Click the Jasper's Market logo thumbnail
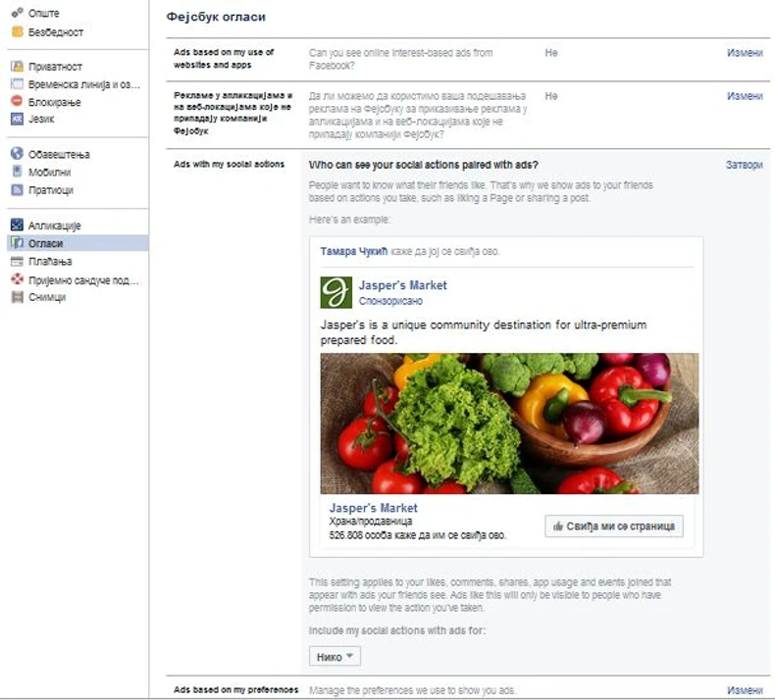The width and height of the screenshot is (775, 700). (336, 292)
